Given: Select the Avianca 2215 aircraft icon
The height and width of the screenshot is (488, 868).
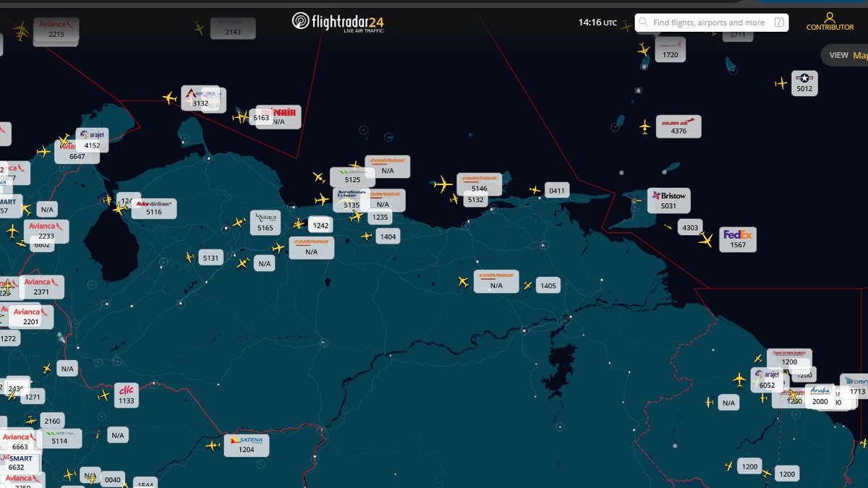Looking at the screenshot, I should click(x=20, y=30).
